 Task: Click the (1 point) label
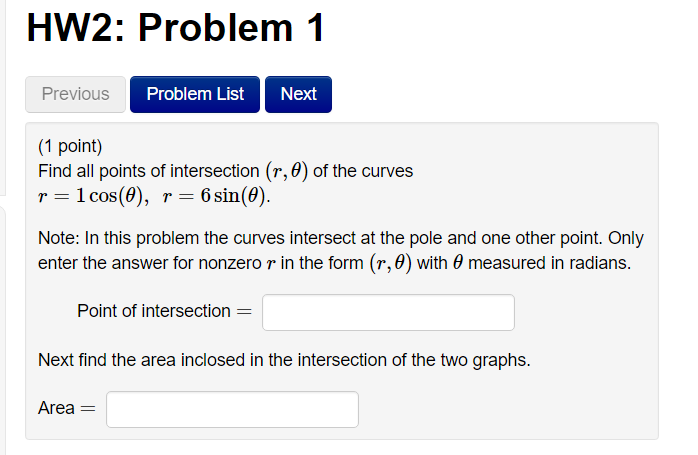point(70,146)
